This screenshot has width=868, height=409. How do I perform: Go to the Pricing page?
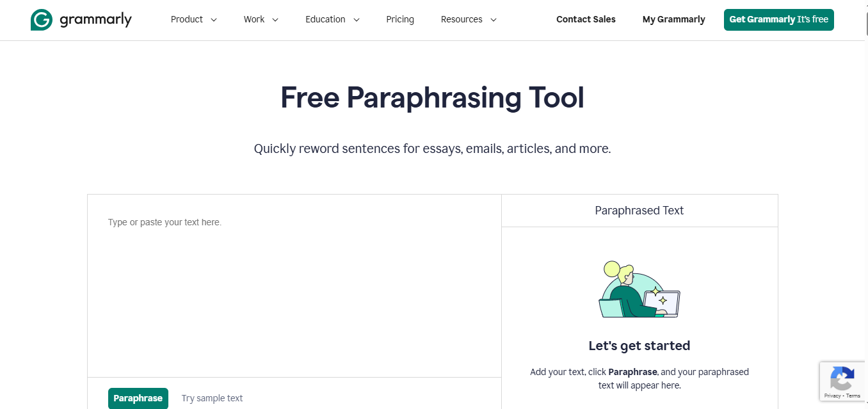[400, 20]
